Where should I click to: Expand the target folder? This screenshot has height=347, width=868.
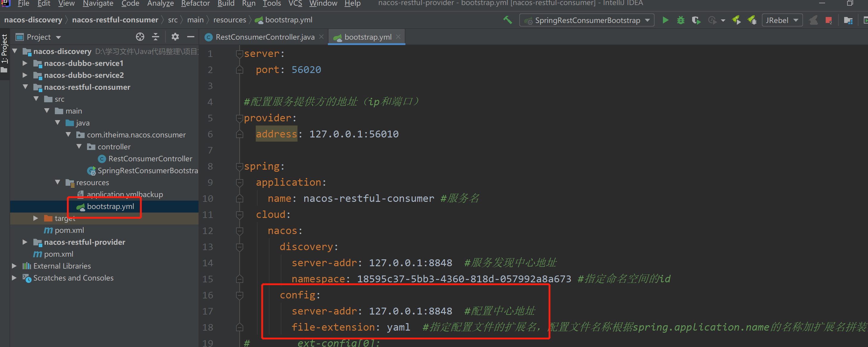click(36, 218)
